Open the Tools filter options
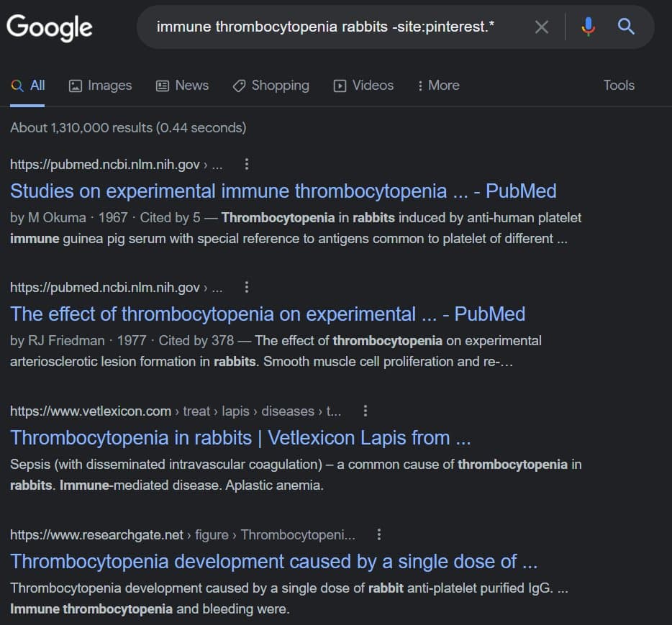 point(619,86)
